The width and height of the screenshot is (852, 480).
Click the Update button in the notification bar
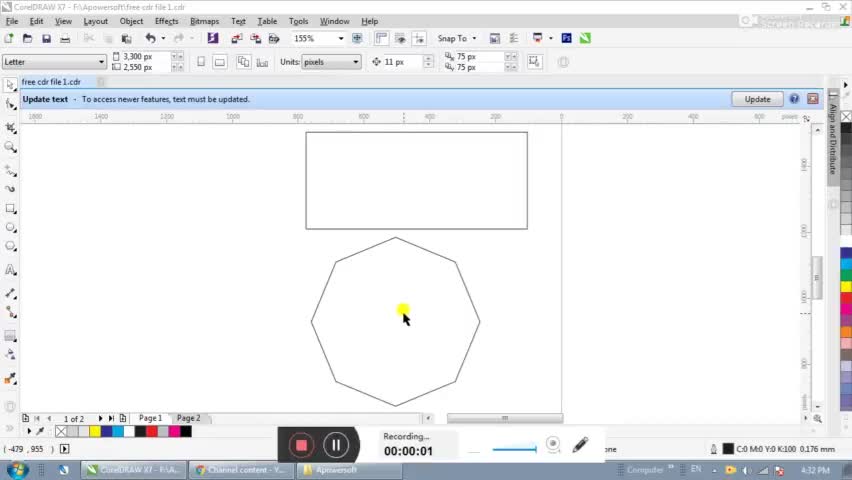click(x=757, y=99)
